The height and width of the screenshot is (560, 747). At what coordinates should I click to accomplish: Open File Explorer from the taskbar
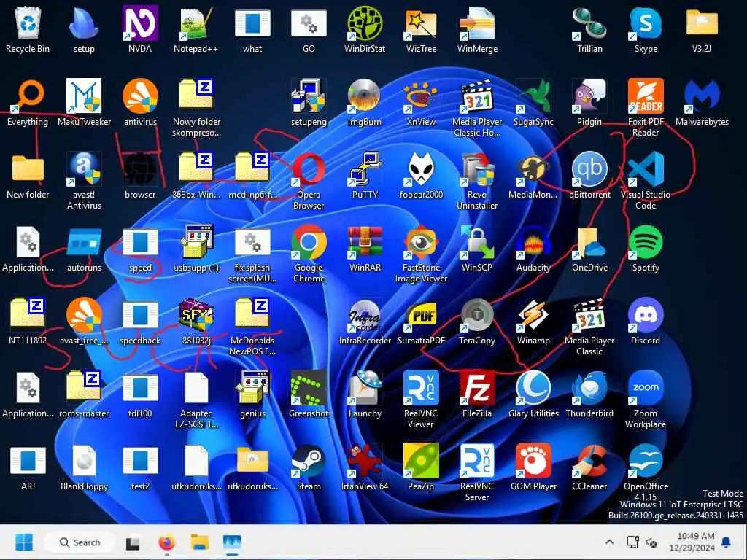click(x=200, y=542)
